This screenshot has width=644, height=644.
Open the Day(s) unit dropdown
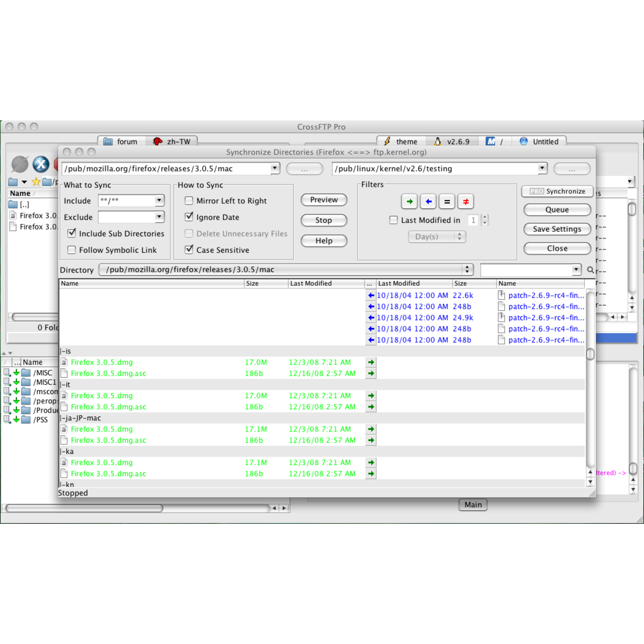[x=459, y=236]
